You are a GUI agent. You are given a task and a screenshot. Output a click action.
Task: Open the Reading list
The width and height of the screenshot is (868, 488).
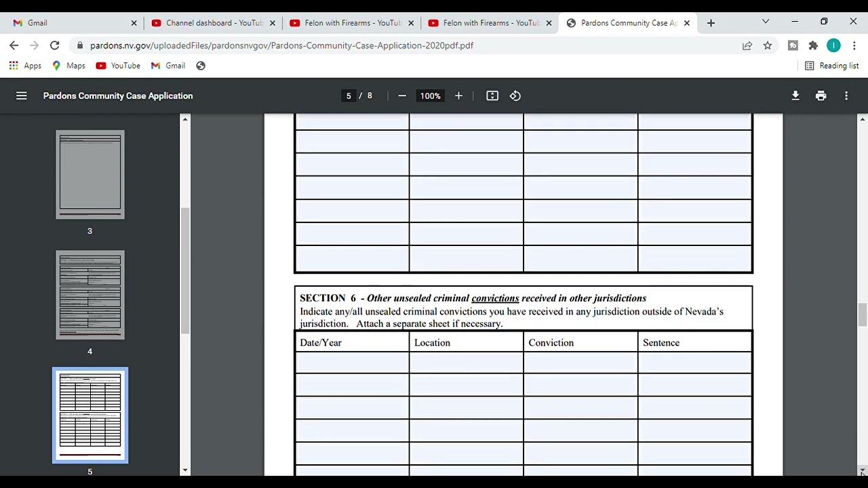pos(831,66)
